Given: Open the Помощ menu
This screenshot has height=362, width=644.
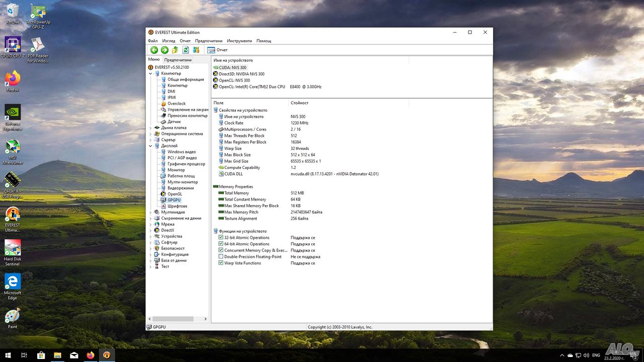Looking at the screenshot, I should click(x=264, y=41).
